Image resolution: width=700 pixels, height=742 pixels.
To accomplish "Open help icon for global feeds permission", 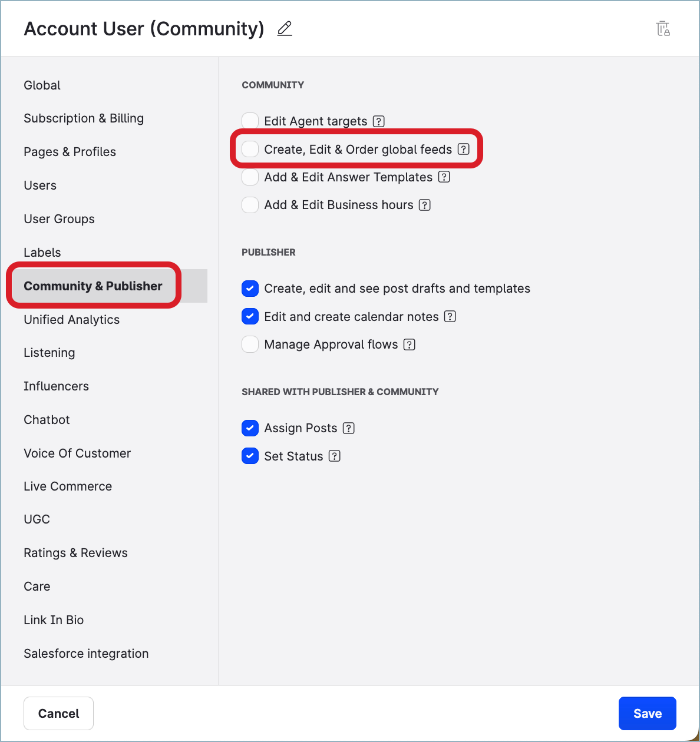I will [x=464, y=149].
